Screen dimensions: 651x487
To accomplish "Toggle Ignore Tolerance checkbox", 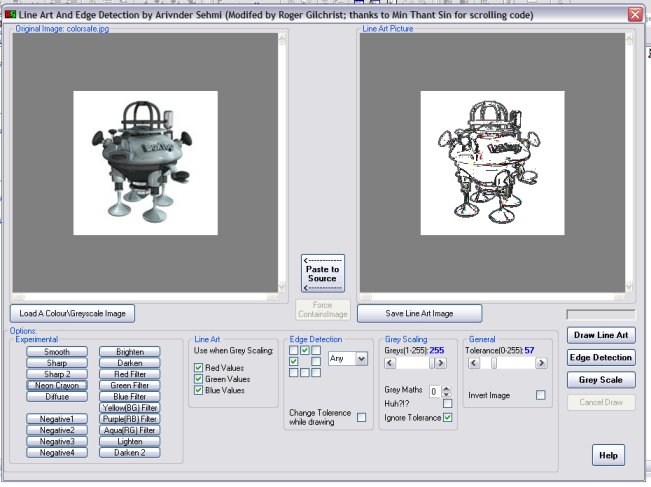I will tap(447, 416).
